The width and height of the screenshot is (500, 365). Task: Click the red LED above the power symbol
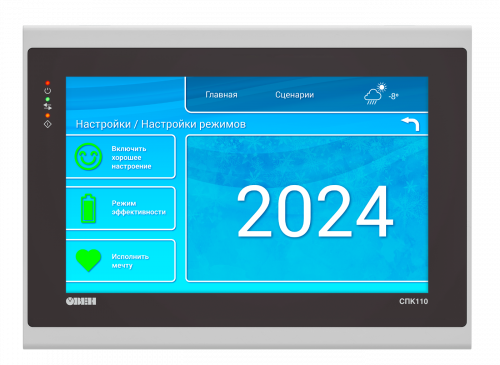(x=48, y=83)
